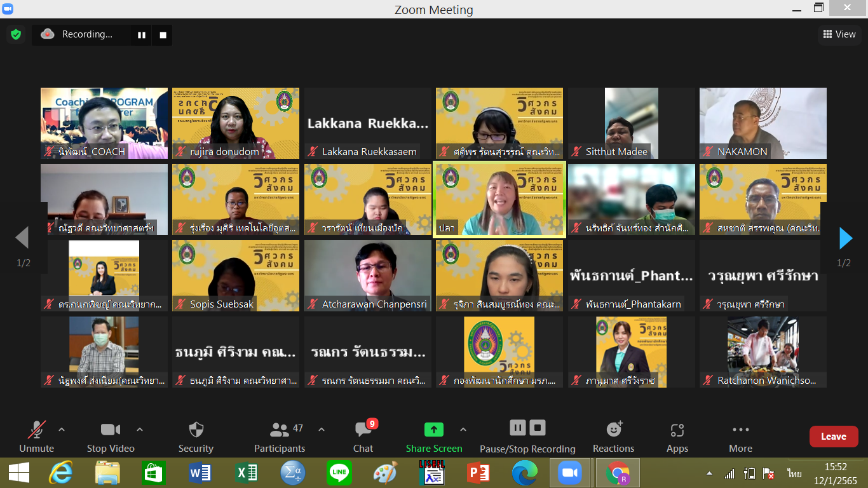
Task: Click the green encryption shield icon
Action: 16,34
